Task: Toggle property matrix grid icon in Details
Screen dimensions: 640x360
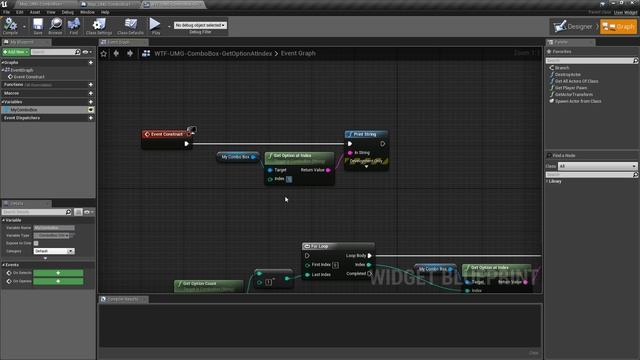Action: point(78,212)
